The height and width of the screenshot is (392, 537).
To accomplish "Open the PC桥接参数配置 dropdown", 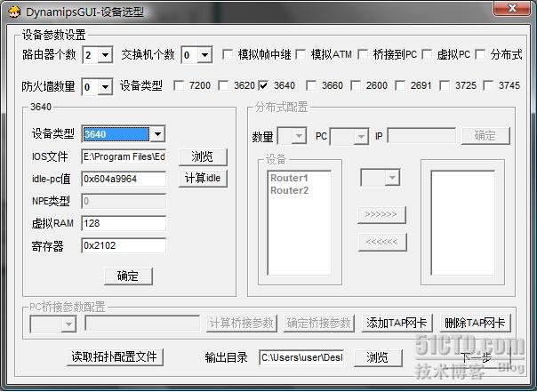I will coord(68,324).
